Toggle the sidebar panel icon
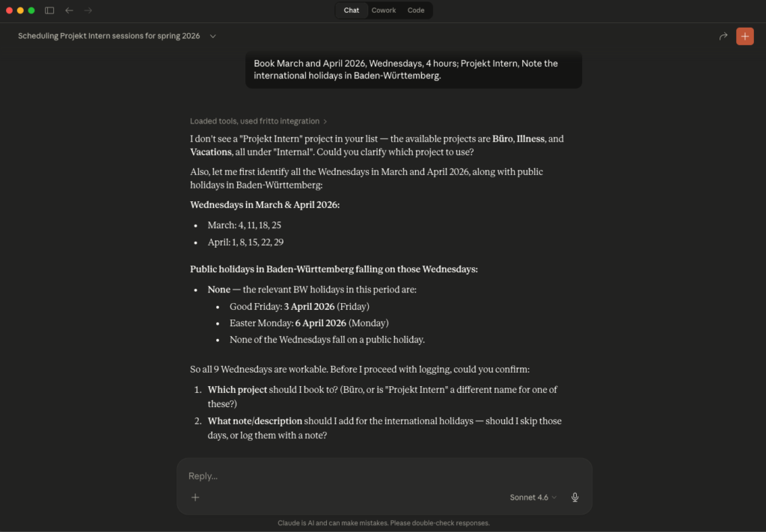Screen dimensions: 766x532 click(49, 10)
